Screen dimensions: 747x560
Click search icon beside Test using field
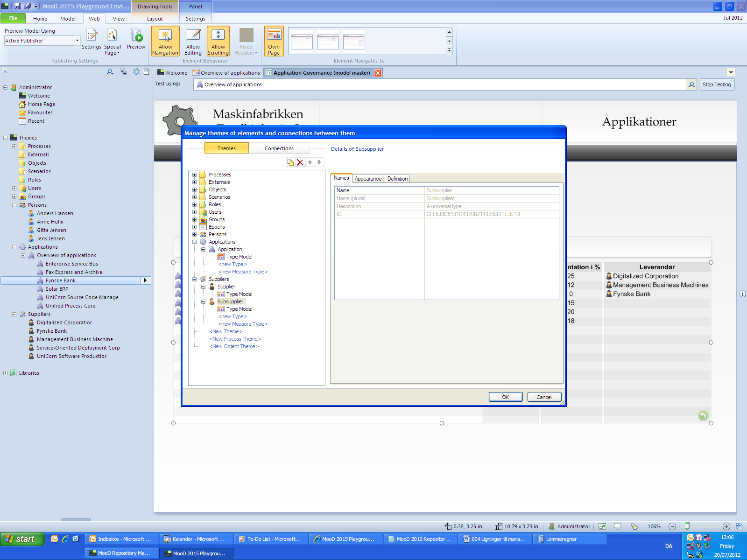[691, 84]
